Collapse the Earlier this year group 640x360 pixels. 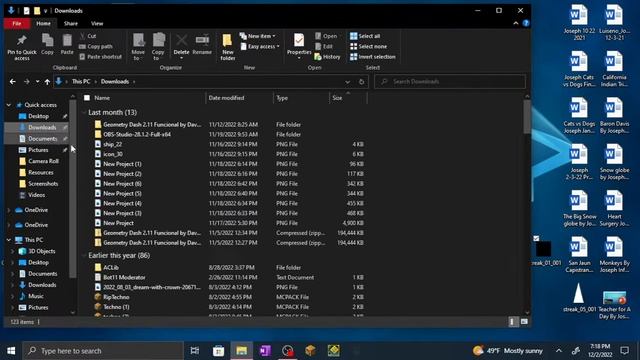pos(84,256)
